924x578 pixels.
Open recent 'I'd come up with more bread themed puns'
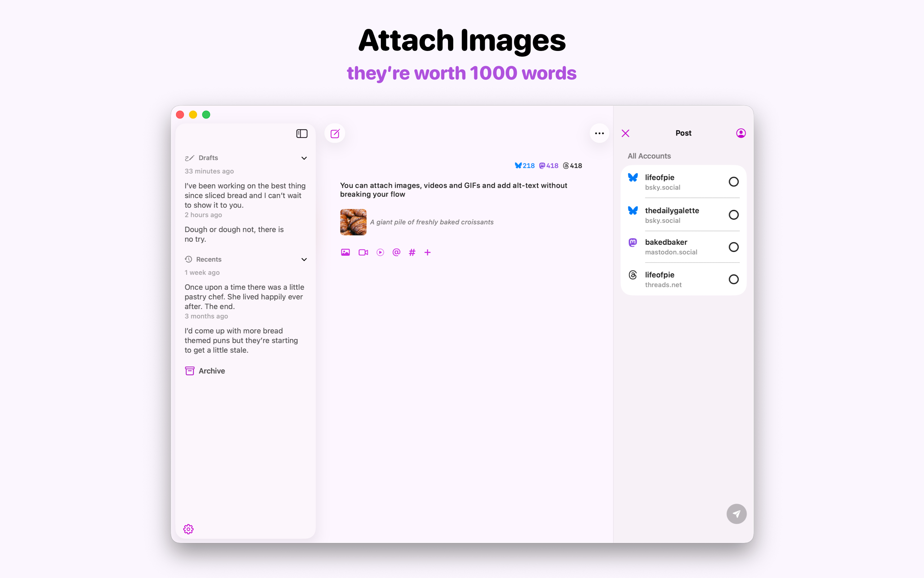(x=241, y=340)
